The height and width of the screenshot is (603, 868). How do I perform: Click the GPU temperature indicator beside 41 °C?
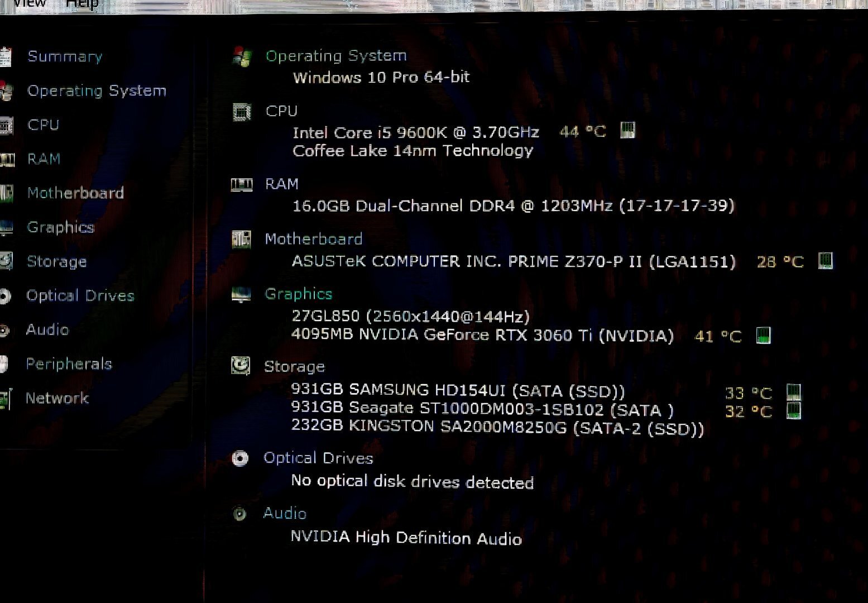(x=763, y=336)
